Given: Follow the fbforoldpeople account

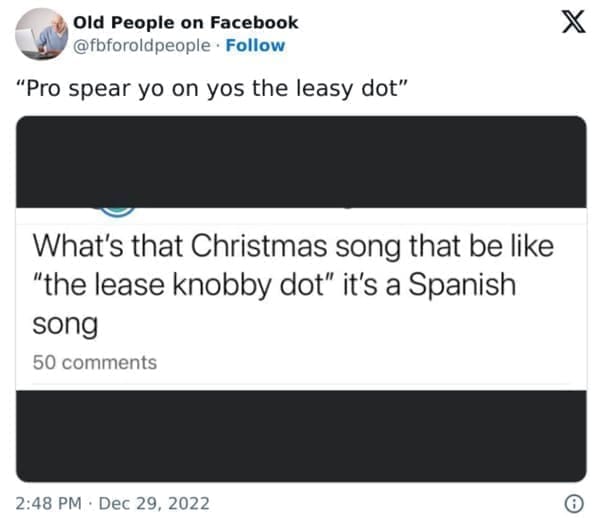Looking at the screenshot, I should coord(255,45).
